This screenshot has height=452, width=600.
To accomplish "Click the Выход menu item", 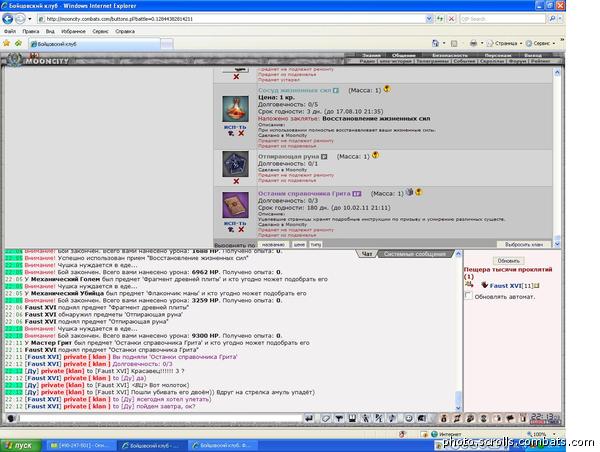I will [533, 55].
